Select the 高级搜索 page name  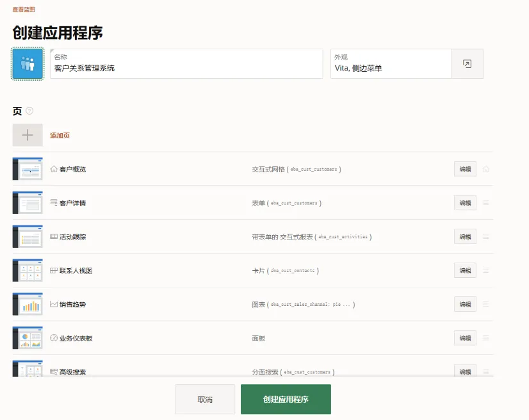pos(72,372)
